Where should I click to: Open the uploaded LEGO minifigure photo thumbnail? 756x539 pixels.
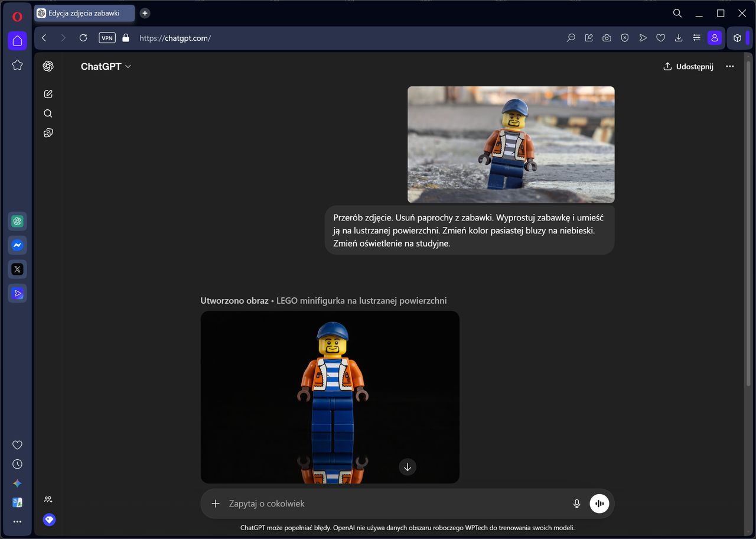(511, 145)
